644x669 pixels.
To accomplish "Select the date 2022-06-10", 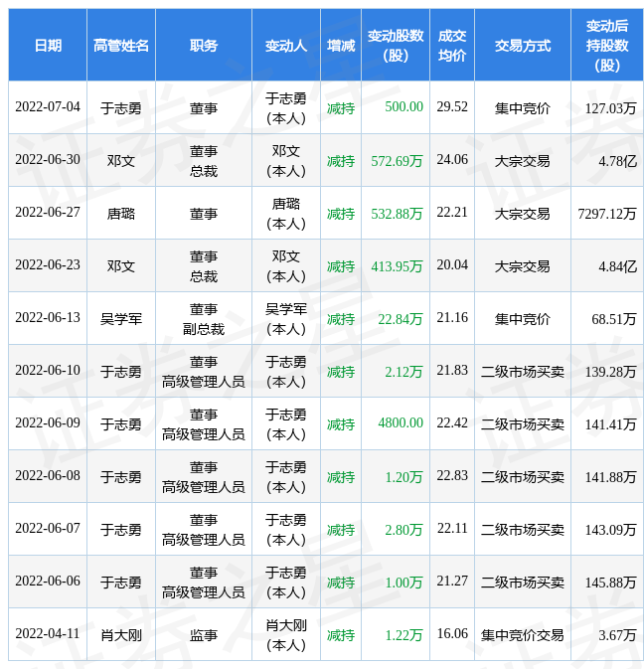I will pyautogui.click(x=48, y=371).
